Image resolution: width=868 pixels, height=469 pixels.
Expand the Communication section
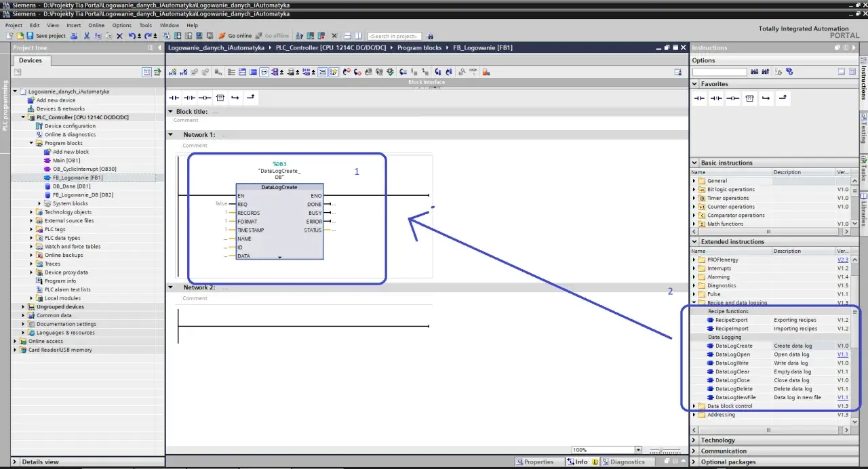pyautogui.click(x=695, y=451)
